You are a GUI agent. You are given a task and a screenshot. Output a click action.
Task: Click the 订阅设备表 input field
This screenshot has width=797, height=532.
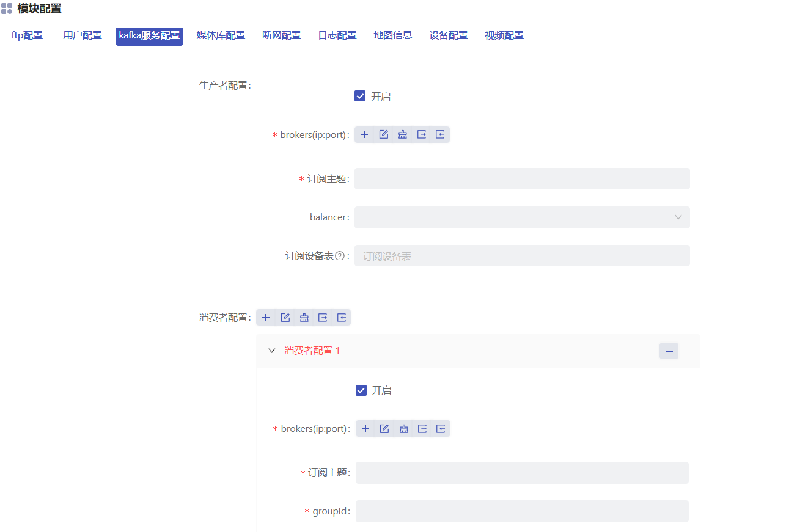coord(522,256)
